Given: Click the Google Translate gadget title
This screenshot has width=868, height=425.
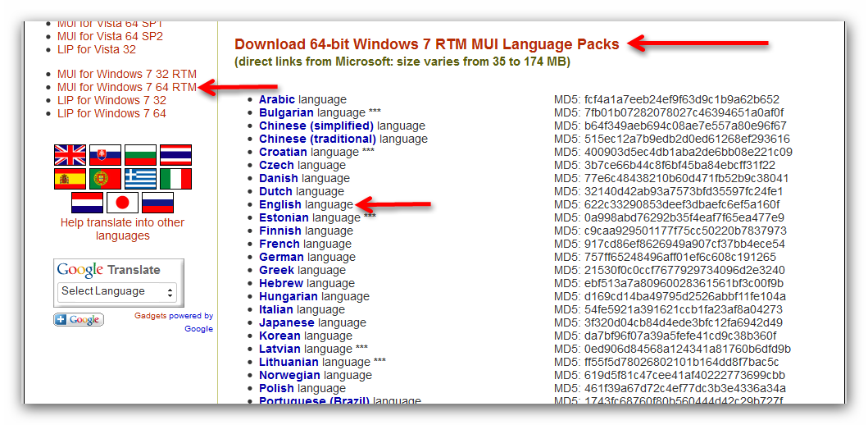Looking at the screenshot, I should [108, 270].
